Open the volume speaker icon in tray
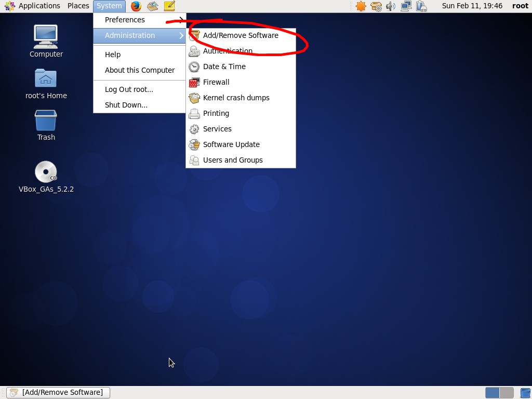 [x=391, y=6]
